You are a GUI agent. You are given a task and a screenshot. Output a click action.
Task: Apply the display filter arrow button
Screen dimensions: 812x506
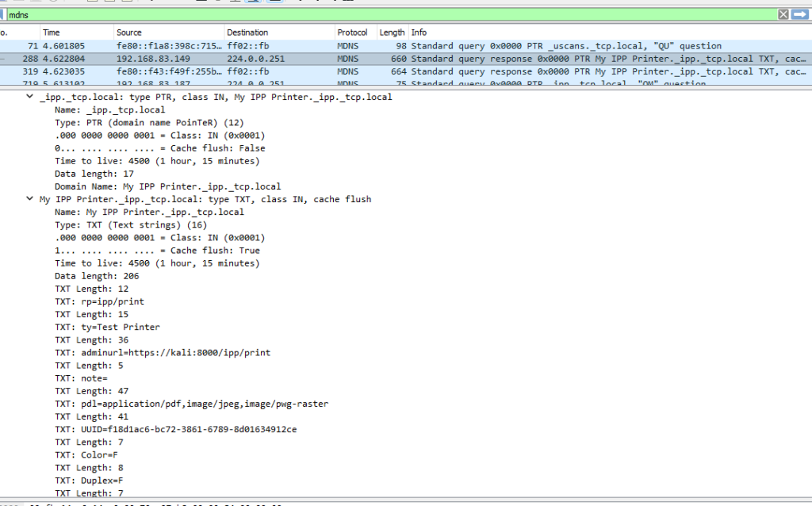[x=799, y=14]
